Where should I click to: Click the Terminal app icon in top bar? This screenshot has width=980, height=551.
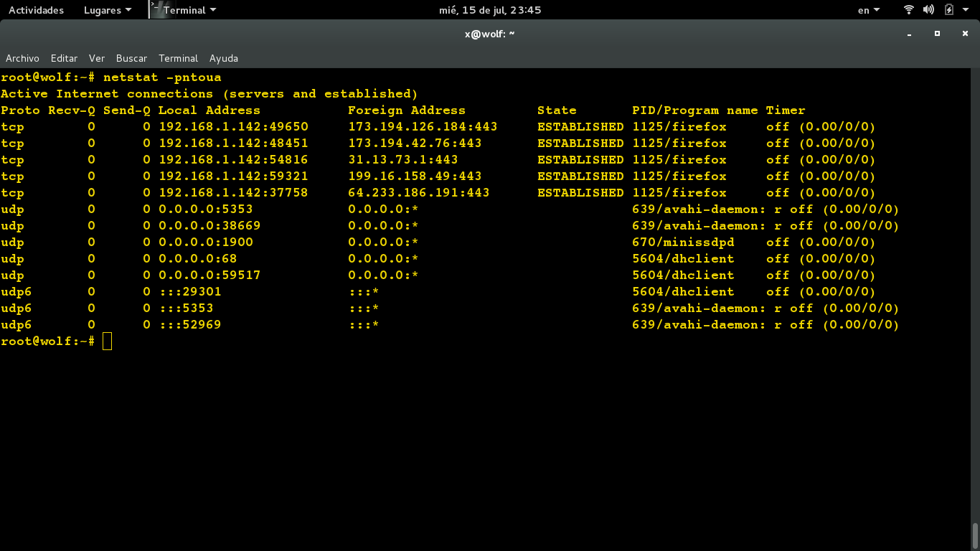155,9
